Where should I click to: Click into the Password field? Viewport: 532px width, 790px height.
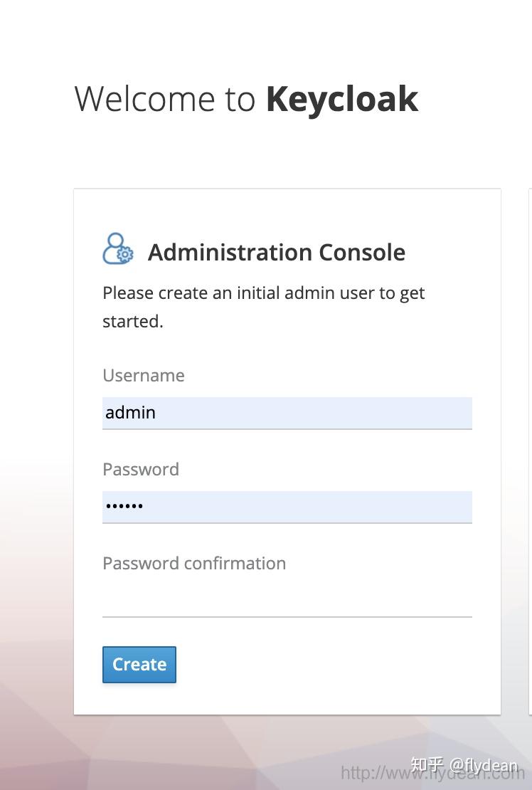click(x=287, y=507)
